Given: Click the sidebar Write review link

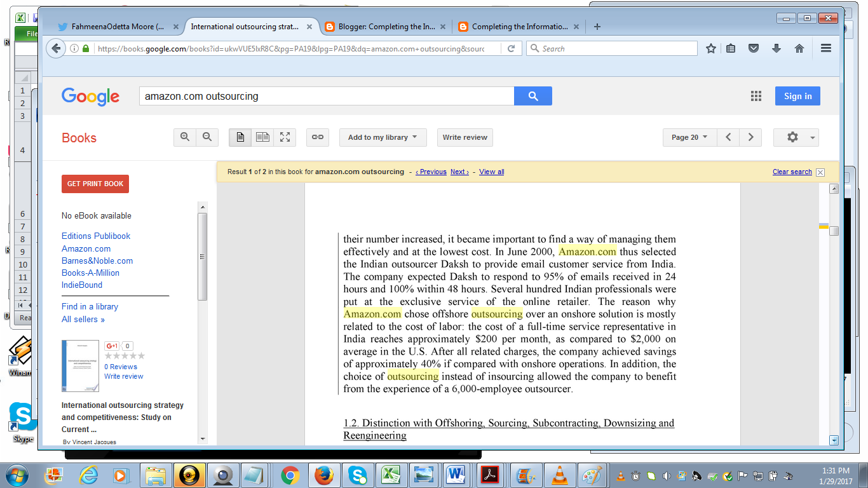Looking at the screenshot, I should [124, 376].
